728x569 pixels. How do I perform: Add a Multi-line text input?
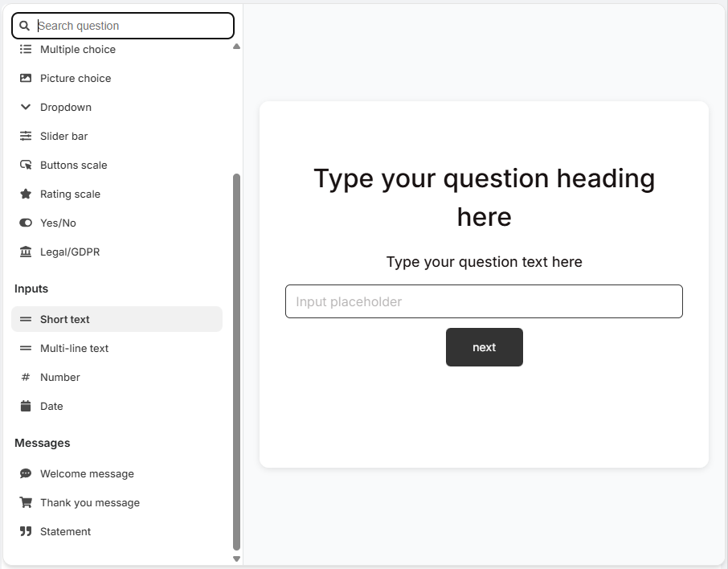pos(74,348)
